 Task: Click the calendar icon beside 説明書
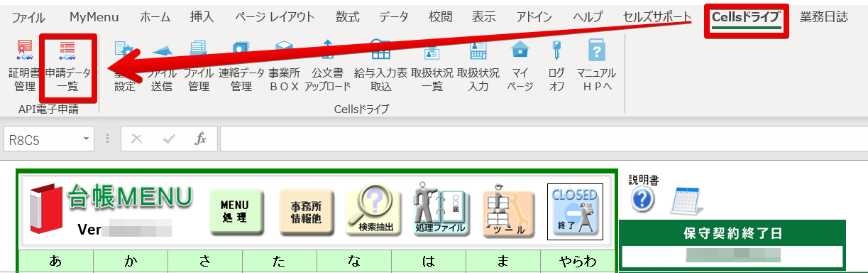tap(687, 202)
